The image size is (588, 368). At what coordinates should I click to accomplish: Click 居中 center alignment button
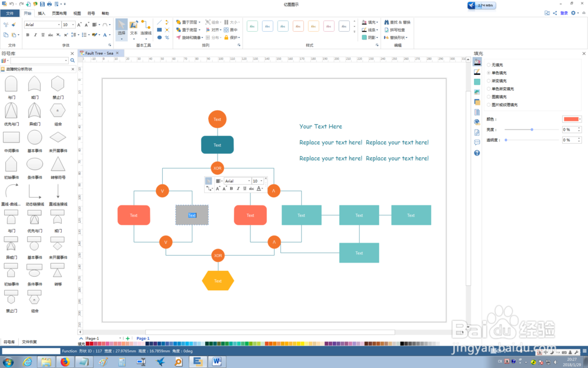pyautogui.click(x=230, y=29)
